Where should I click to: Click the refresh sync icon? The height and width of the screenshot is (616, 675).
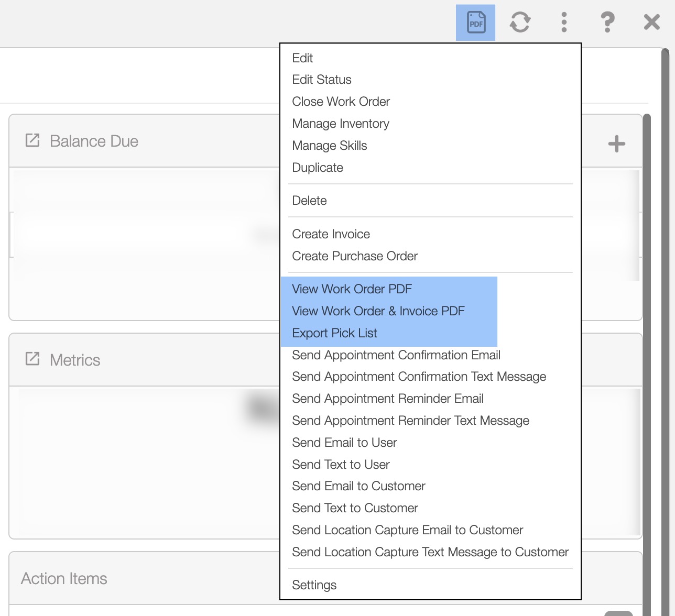coord(520,23)
